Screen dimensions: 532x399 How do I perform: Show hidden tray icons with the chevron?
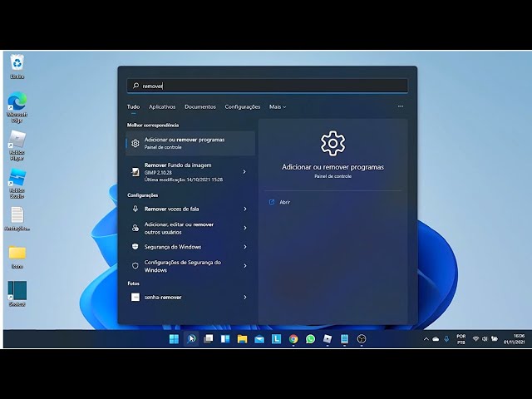coord(426,339)
